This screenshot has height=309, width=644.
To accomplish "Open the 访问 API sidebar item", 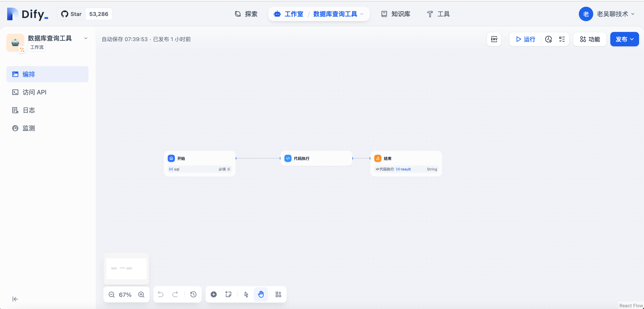I will 35,92.
